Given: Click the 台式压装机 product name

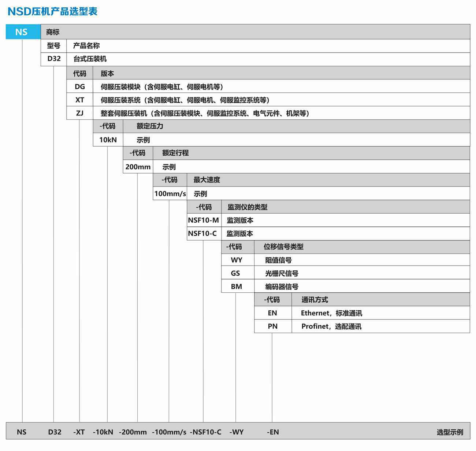Looking at the screenshot, I should pyautogui.click(x=90, y=59).
